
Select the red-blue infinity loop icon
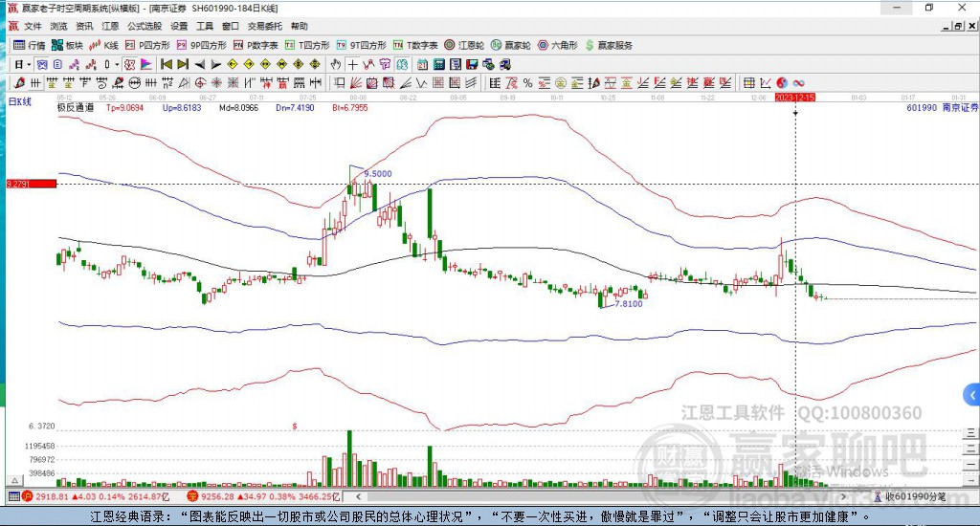click(798, 82)
